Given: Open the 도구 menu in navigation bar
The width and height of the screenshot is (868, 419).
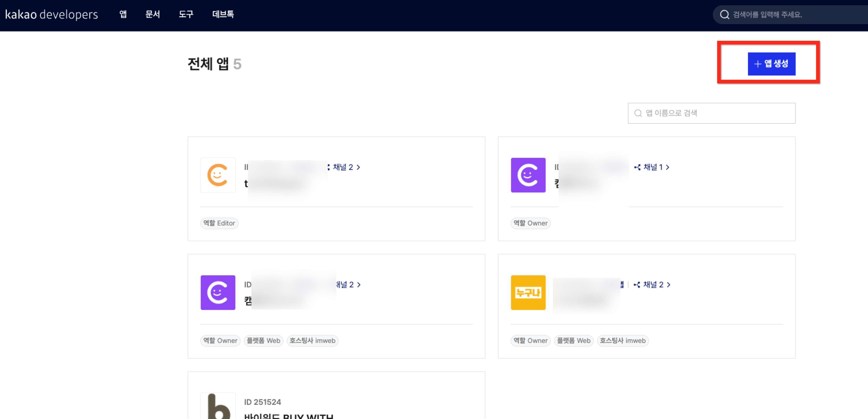Looking at the screenshot, I should point(186,14).
